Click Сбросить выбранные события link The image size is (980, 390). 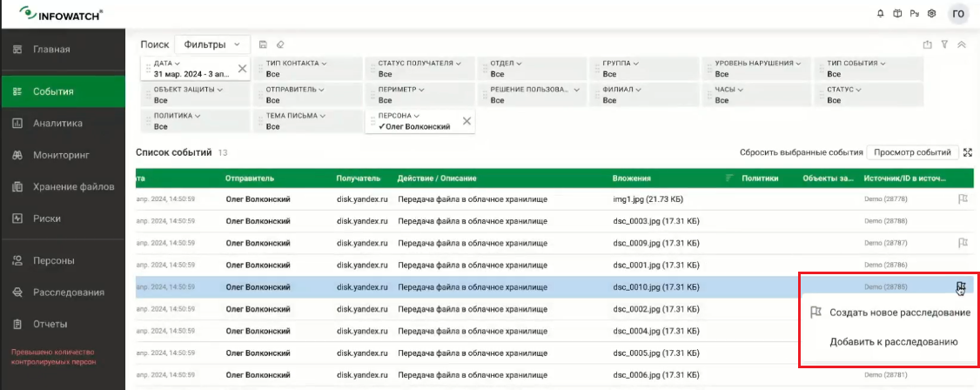(801, 152)
